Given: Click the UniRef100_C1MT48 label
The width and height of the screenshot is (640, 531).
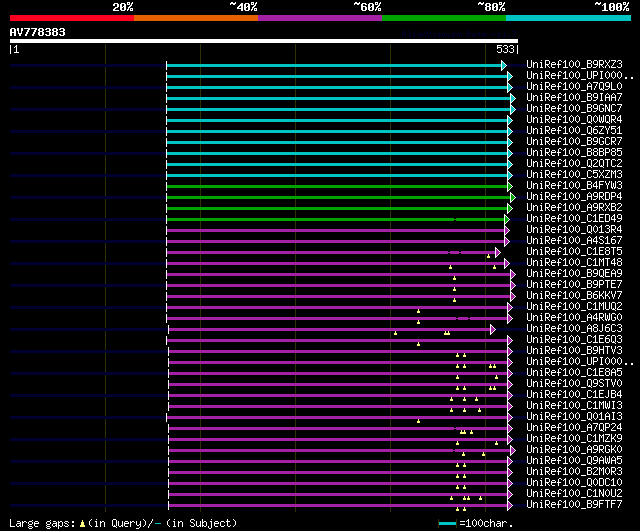Looking at the screenshot, I should click(x=574, y=263).
